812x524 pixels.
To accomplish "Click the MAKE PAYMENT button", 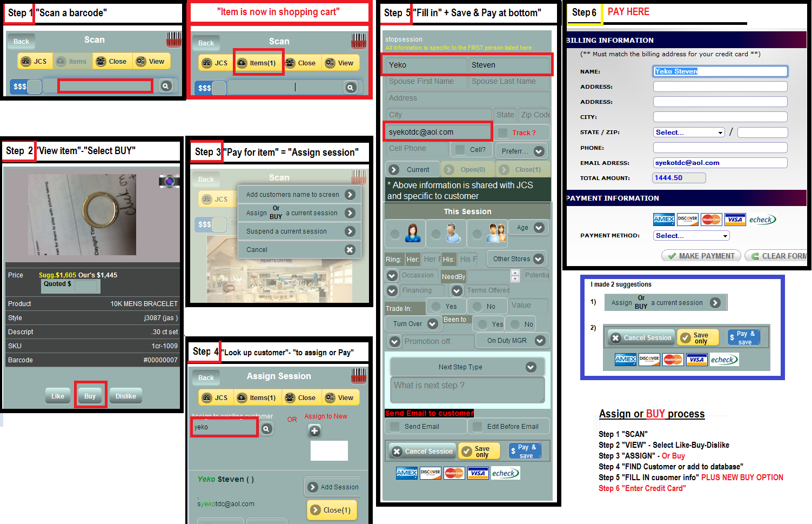I will point(701,256).
